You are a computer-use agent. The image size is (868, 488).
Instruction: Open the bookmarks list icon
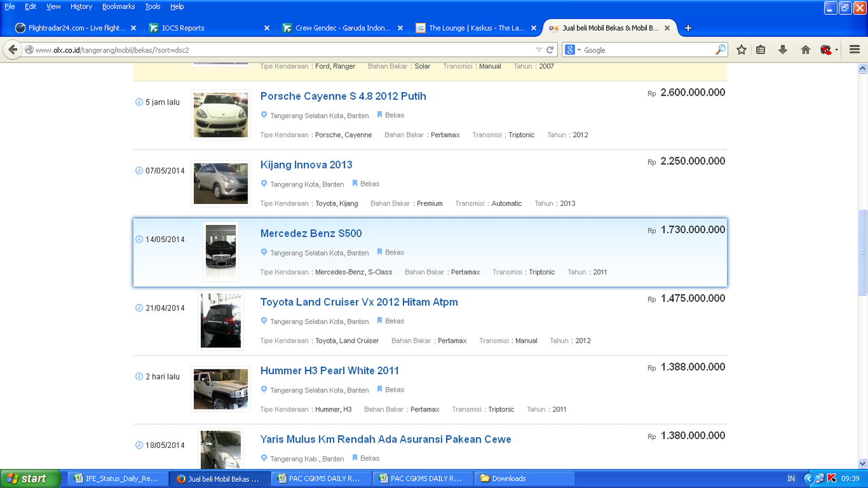pos(761,49)
